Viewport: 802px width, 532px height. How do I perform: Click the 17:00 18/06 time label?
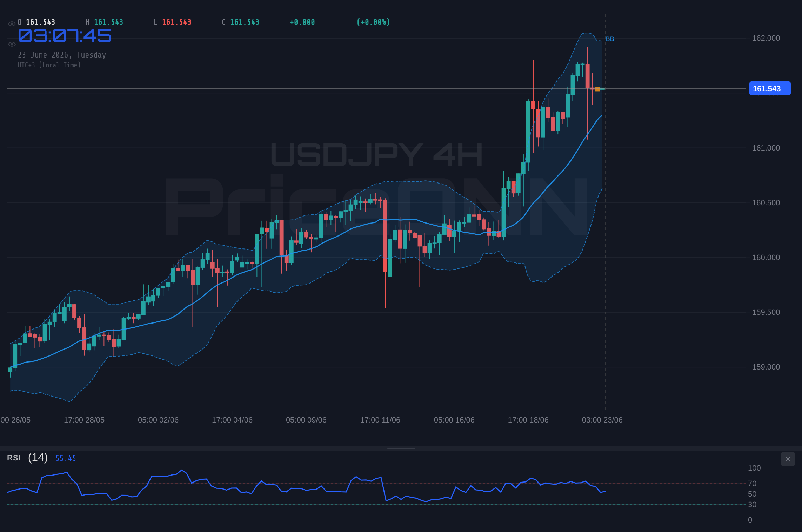(x=528, y=420)
